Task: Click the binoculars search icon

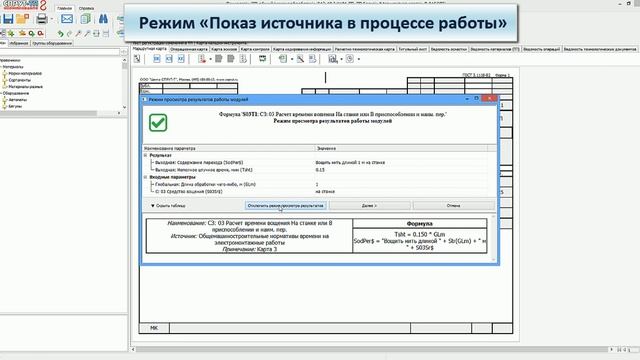Action: (x=103, y=18)
